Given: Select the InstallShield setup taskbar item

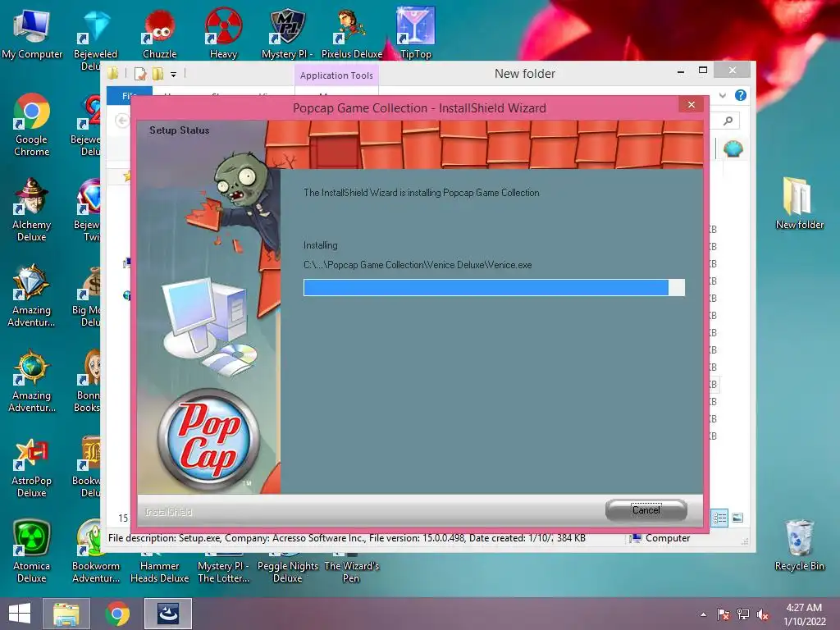Looking at the screenshot, I should (x=167, y=614).
